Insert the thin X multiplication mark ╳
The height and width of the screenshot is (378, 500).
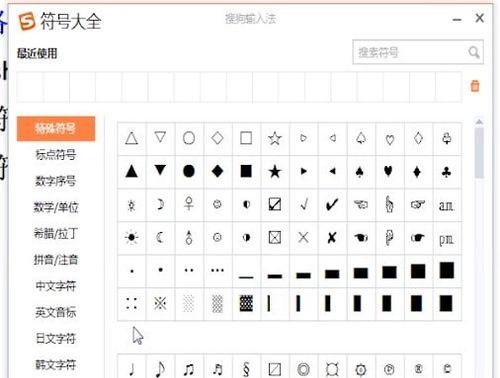click(x=303, y=238)
